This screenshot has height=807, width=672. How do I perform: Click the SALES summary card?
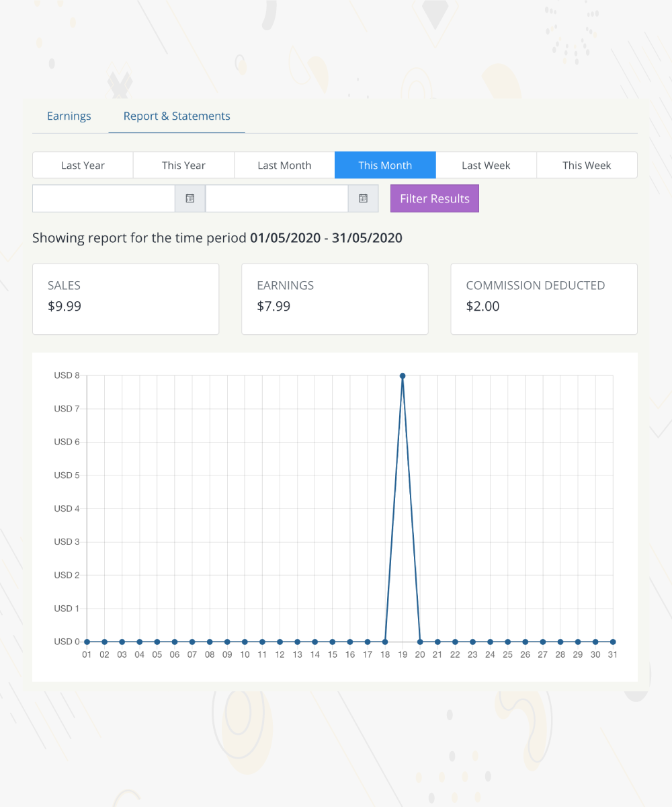126,299
